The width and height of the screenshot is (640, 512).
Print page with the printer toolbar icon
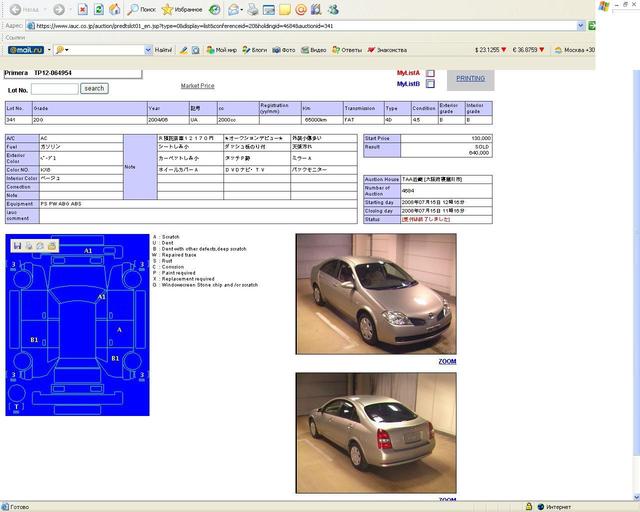pos(253,9)
